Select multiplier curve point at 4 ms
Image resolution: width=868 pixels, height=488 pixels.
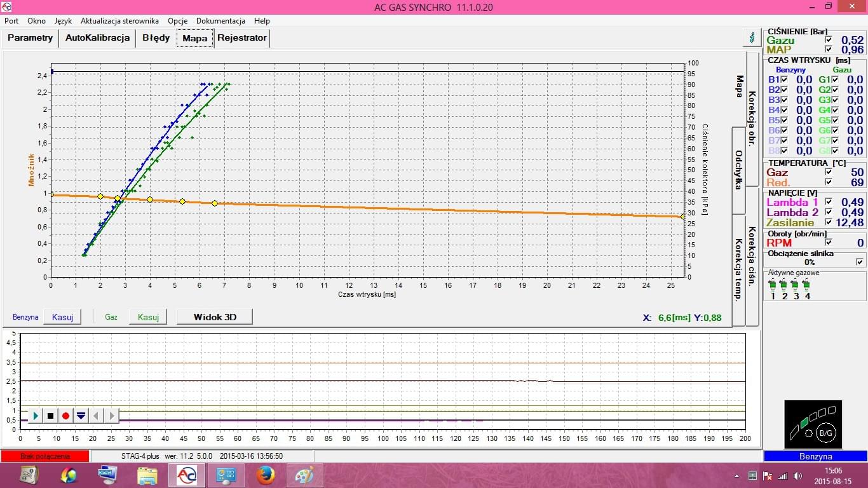(150, 200)
